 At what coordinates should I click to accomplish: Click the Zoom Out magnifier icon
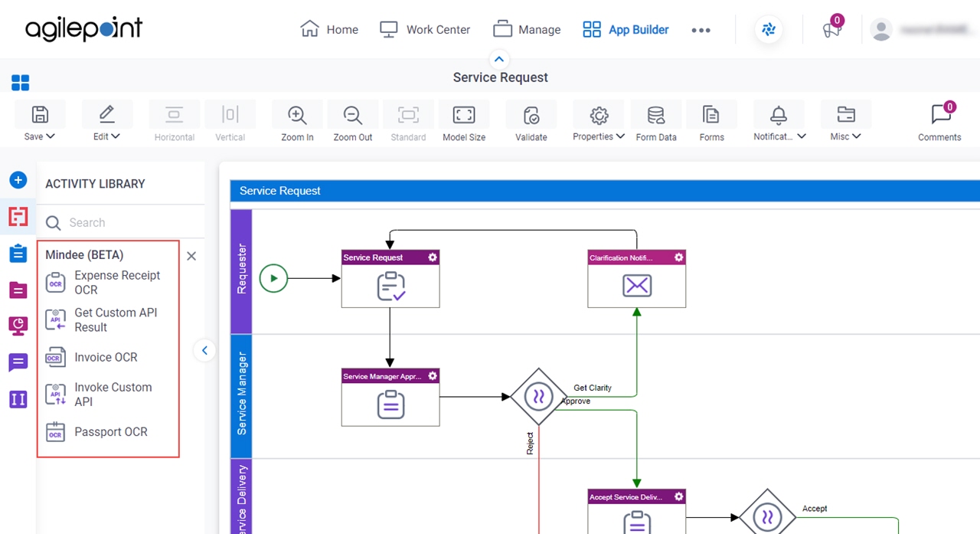point(353,115)
